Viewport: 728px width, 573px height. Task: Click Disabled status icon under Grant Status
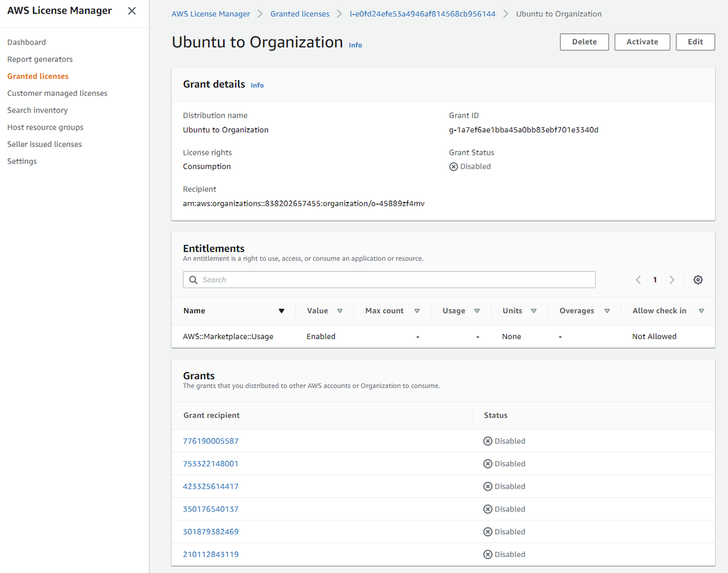[x=454, y=167]
